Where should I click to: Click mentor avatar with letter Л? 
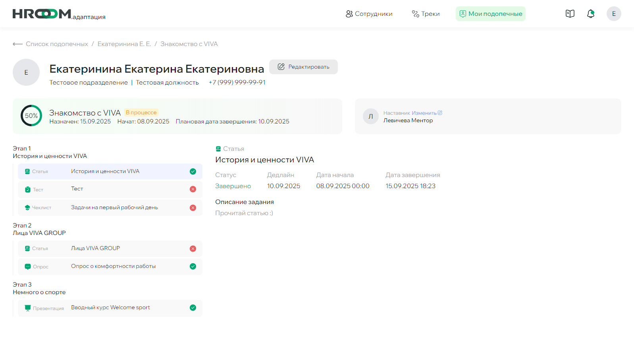point(370,116)
